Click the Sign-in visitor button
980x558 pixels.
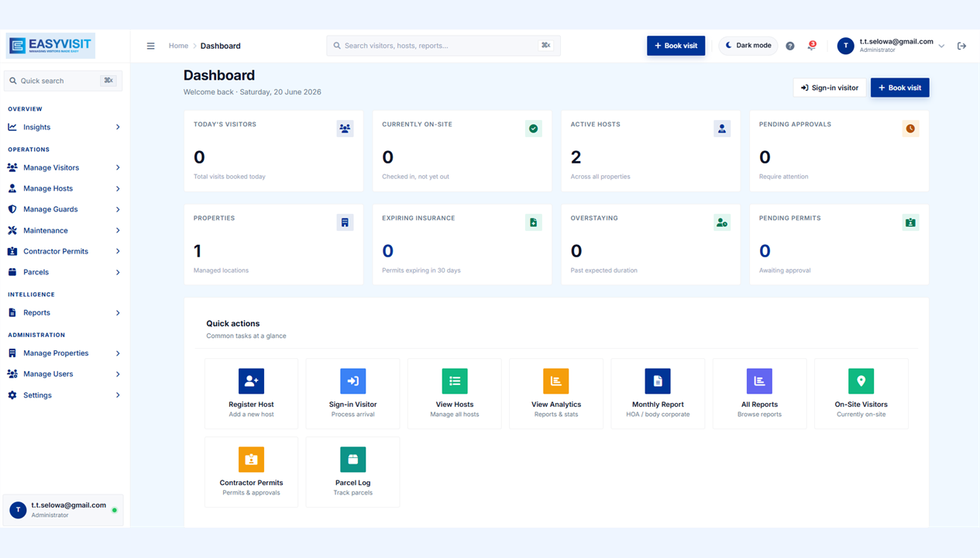pyautogui.click(x=829, y=88)
